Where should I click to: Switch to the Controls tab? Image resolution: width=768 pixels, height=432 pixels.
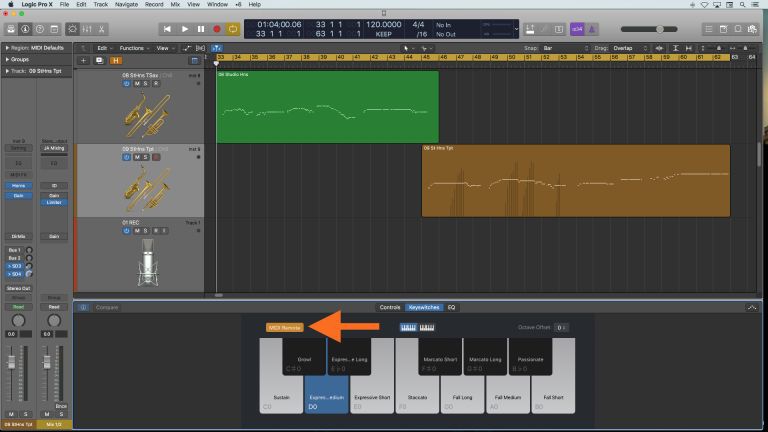tap(390, 307)
